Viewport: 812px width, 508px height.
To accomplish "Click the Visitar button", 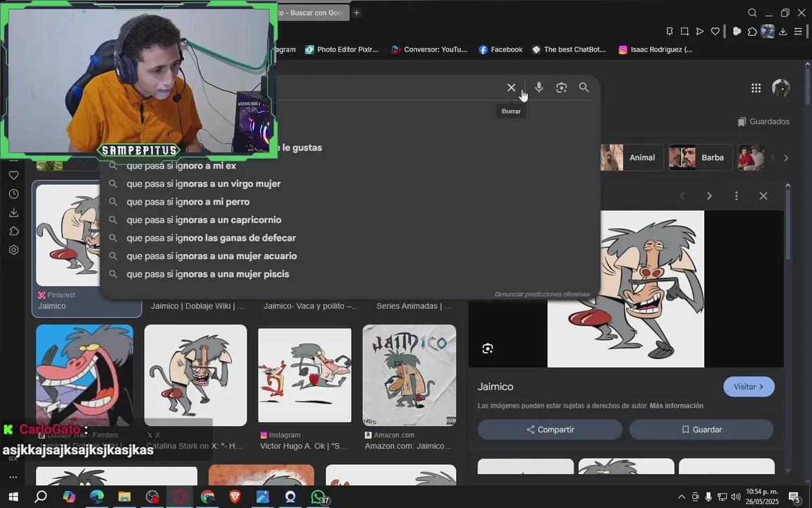I will coord(749,387).
